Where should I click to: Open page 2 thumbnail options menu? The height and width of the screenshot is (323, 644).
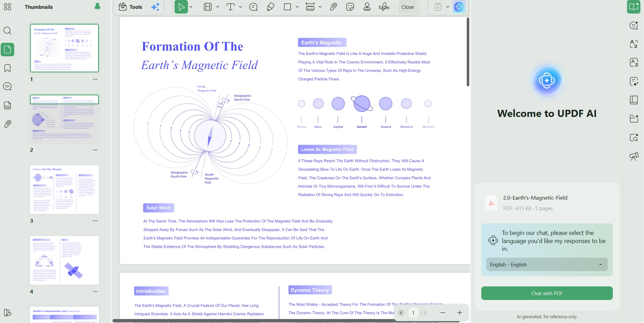coord(95,150)
